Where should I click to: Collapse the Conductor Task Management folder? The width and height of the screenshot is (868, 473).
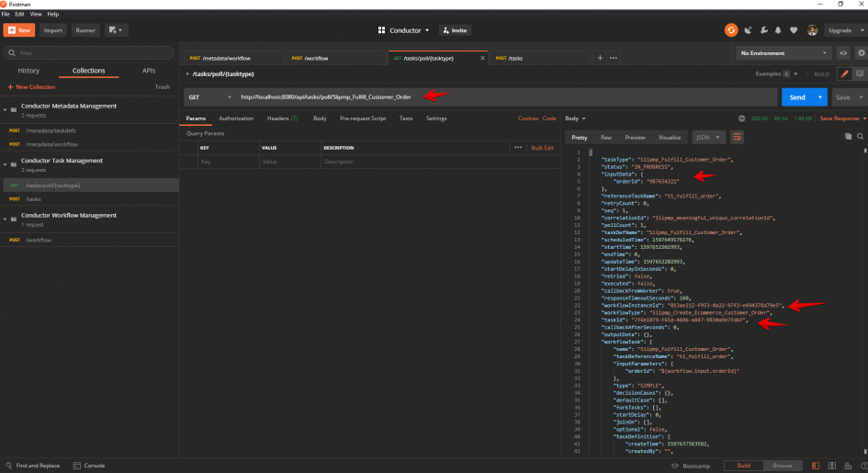[6, 164]
